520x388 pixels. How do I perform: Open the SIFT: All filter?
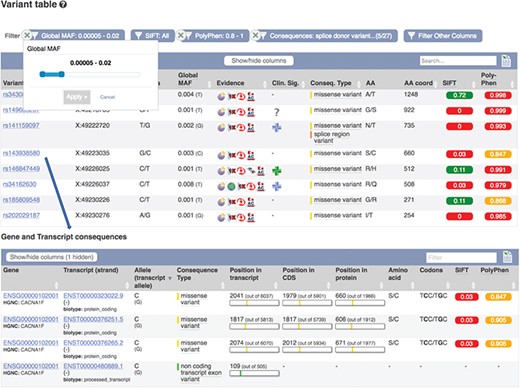153,36
